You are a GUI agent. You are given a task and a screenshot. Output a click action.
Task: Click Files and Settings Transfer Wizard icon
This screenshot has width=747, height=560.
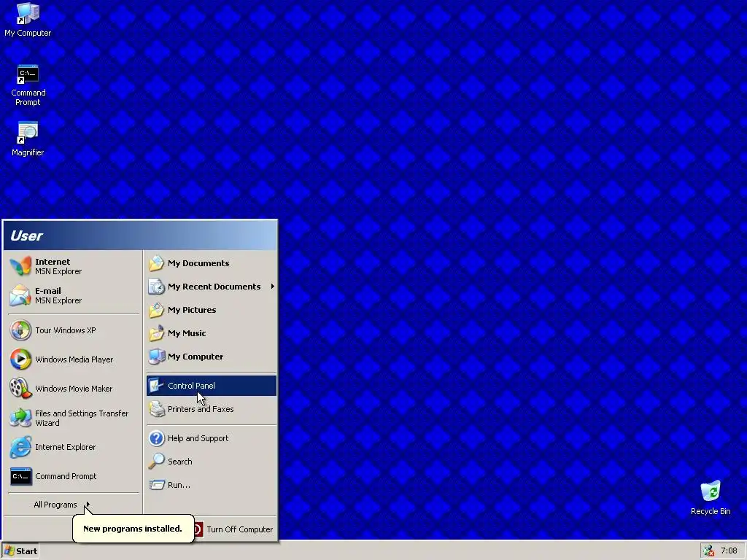point(20,418)
